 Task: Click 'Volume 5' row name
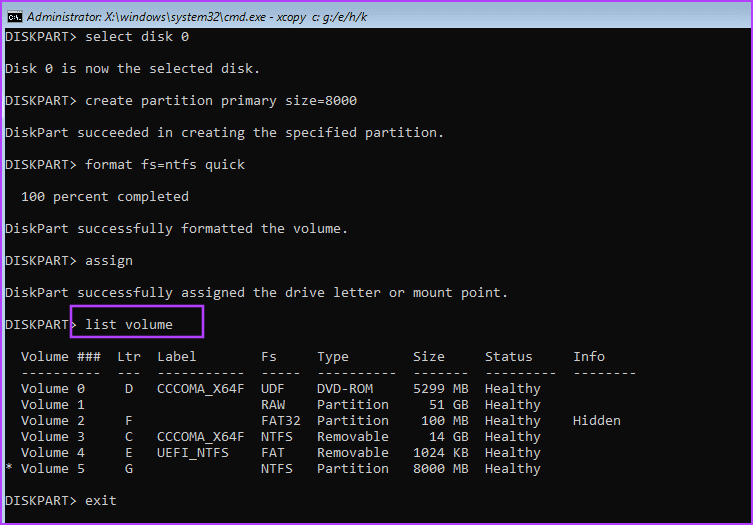coord(53,469)
